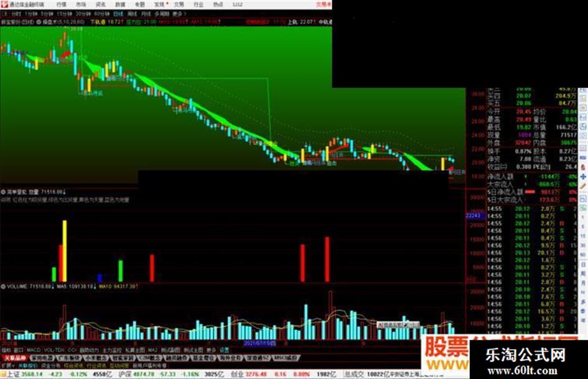
Task: Click the 5日净流入额 row label
Action: 505,192
